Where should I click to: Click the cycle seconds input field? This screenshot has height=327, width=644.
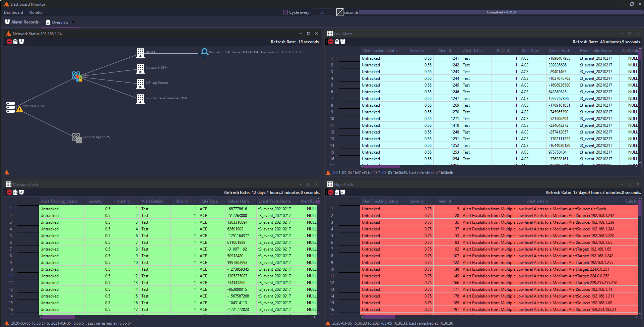point(322,12)
